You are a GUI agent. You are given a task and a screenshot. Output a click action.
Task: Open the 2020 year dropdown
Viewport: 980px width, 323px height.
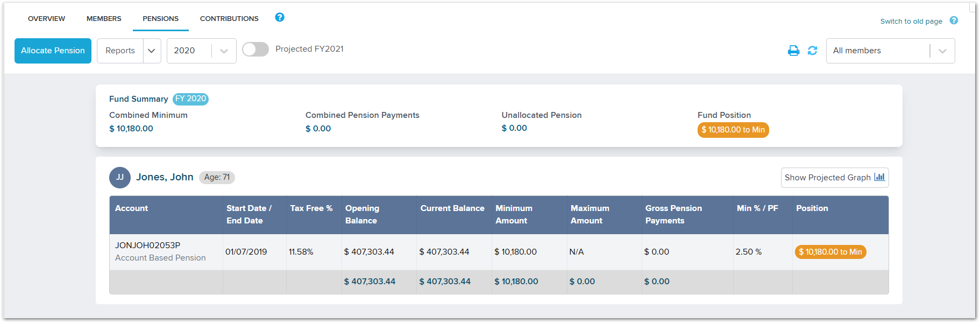tap(202, 51)
